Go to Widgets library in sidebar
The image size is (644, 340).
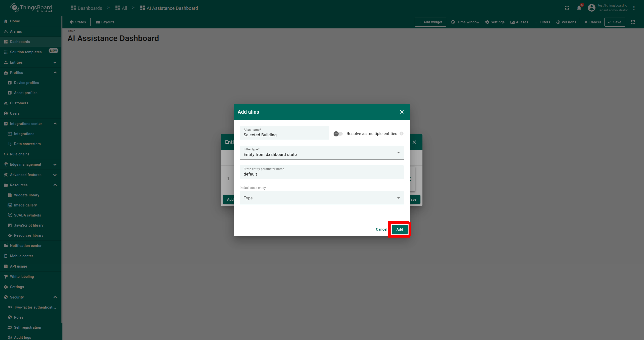(26, 195)
